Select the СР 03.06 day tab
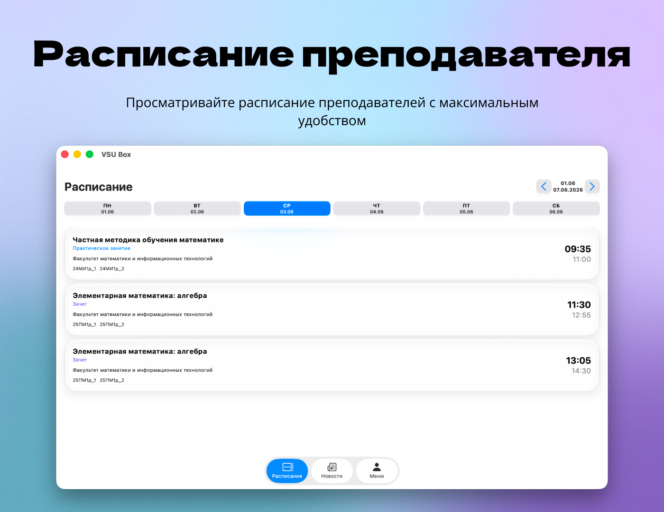664x512 pixels. [287, 208]
